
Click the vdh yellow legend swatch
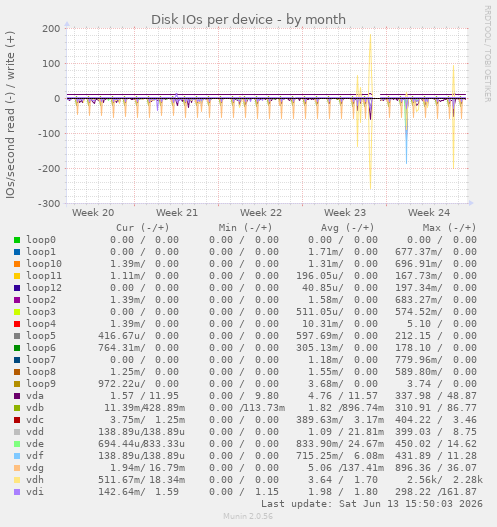click(x=17, y=480)
